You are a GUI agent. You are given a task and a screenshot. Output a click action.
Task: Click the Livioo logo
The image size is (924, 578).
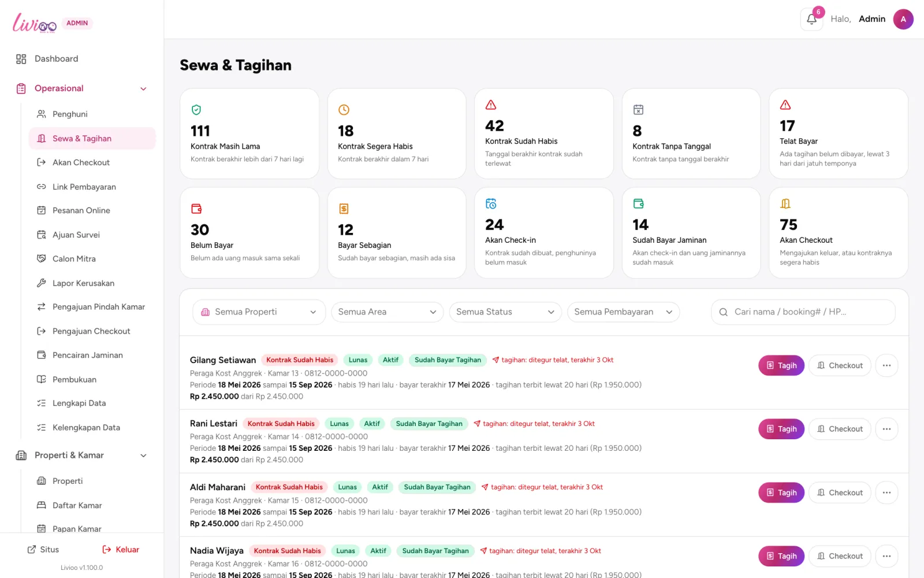click(x=35, y=23)
